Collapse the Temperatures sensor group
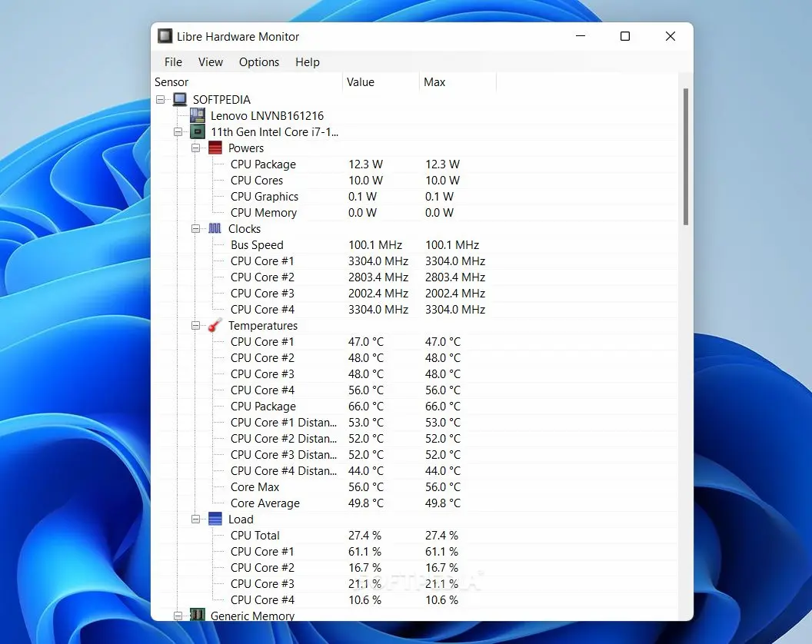Screen dimensions: 812x644 pos(196,325)
